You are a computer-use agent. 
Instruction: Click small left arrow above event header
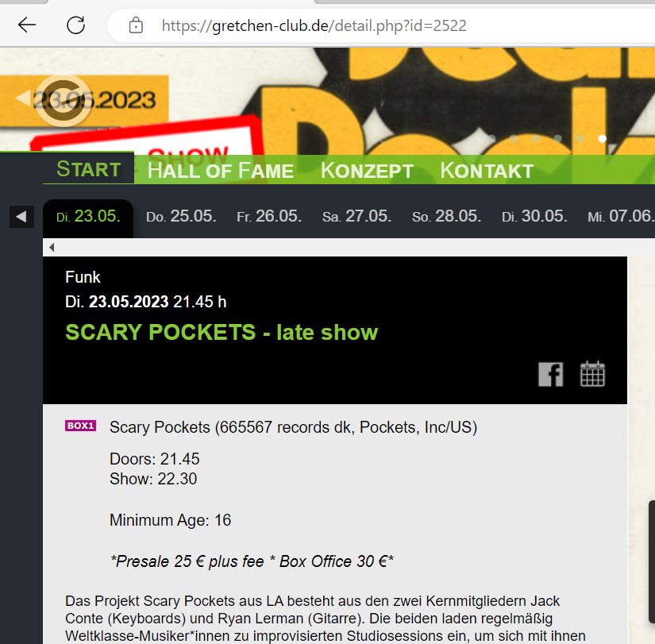pyautogui.click(x=52, y=248)
